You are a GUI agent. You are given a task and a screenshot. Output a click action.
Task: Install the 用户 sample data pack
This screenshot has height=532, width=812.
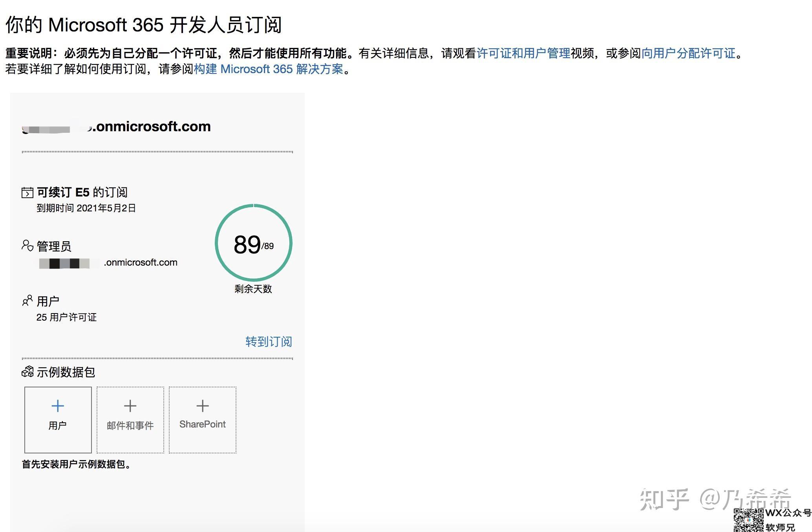tap(58, 420)
